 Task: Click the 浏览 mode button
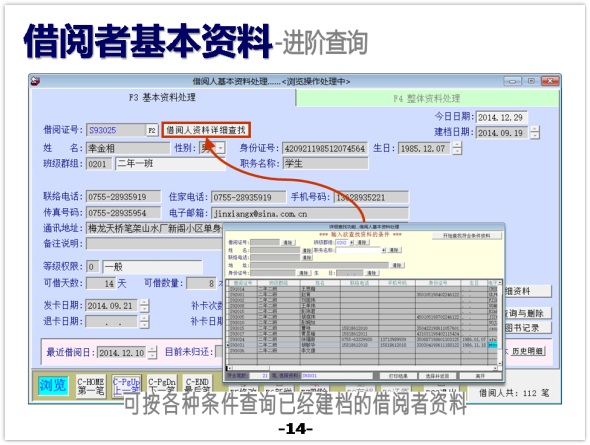[53, 386]
